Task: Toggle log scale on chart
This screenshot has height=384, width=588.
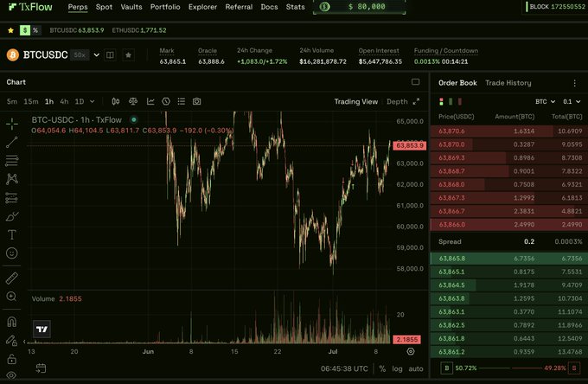Action: pyautogui.click(x=397, y=368)
